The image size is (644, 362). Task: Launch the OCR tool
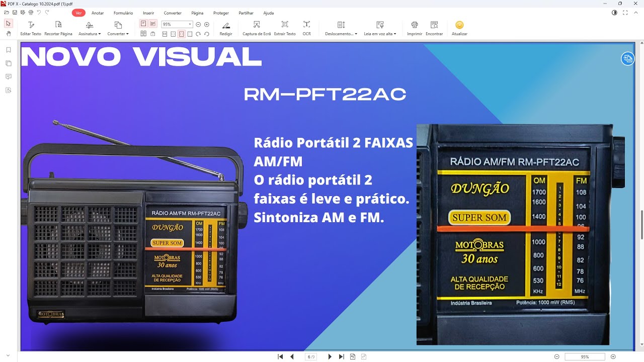coord(306,29)
